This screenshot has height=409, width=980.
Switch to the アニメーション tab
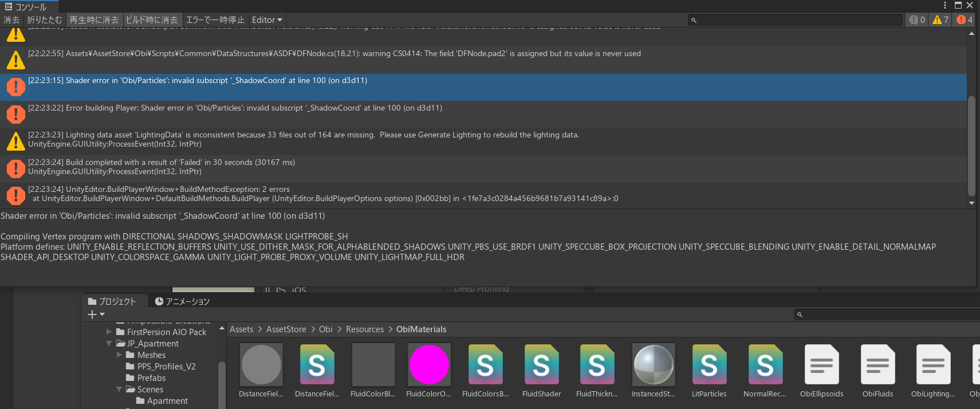[x=182, y=301]
